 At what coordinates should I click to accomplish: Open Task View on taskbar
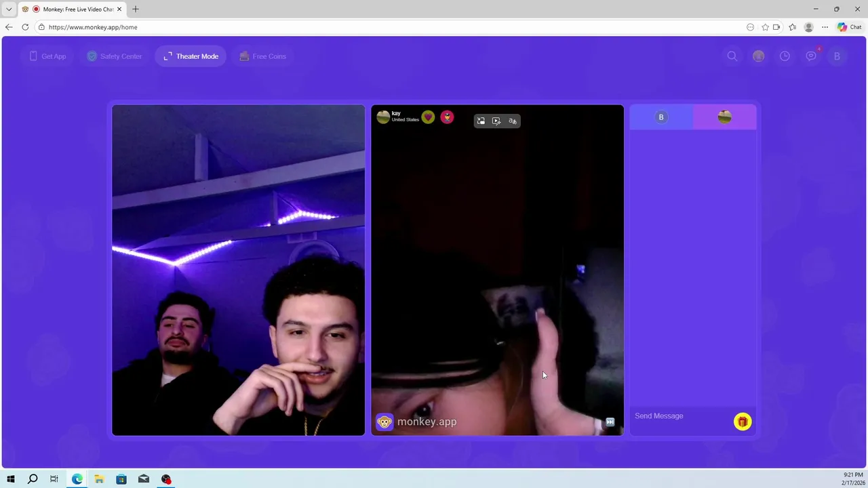pyautogui.click(x=54, y=479)
